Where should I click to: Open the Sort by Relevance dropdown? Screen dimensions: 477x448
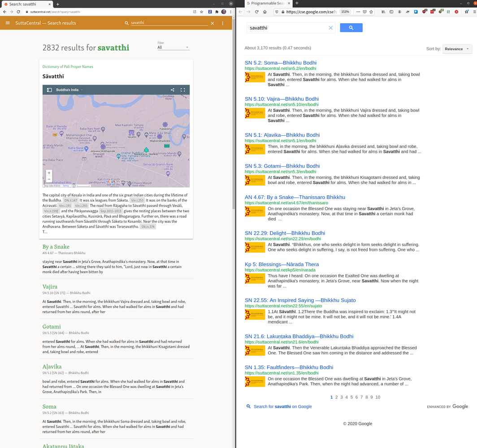pyautogui.click(x=457, y=49)
